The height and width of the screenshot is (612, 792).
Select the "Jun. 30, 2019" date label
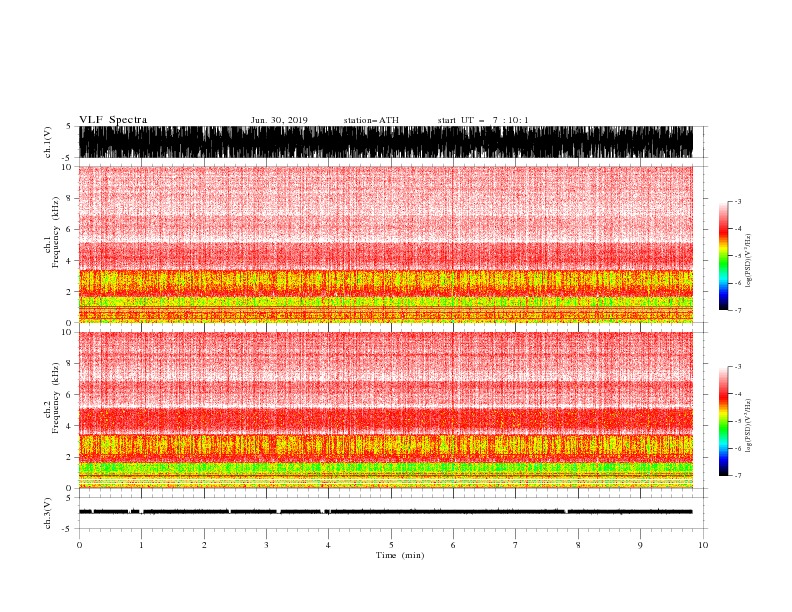click(x=279, y=120)
